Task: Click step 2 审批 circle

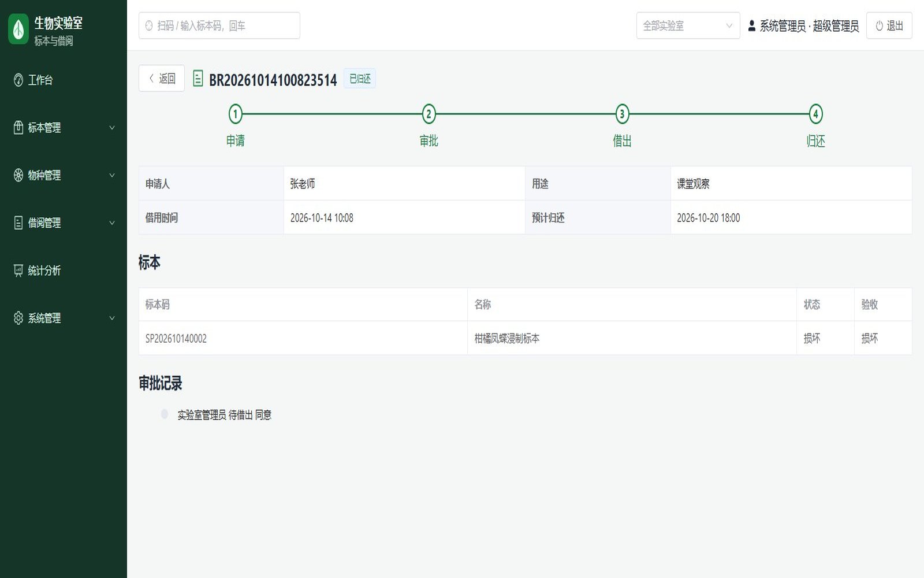Action: click(x=429, y=114)
